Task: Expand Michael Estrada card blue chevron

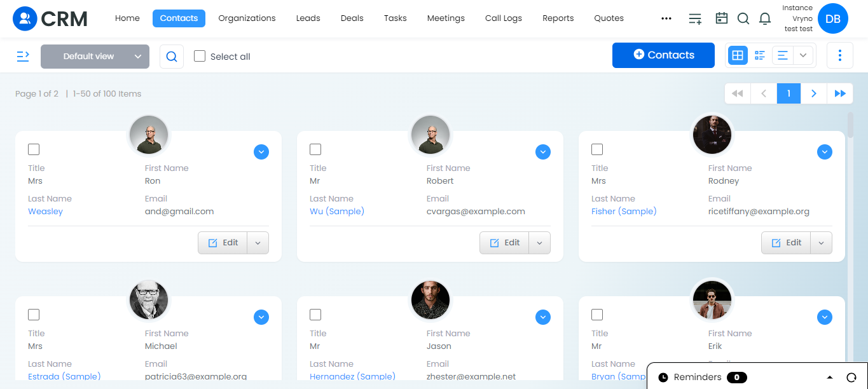Action: coord(261,317)
